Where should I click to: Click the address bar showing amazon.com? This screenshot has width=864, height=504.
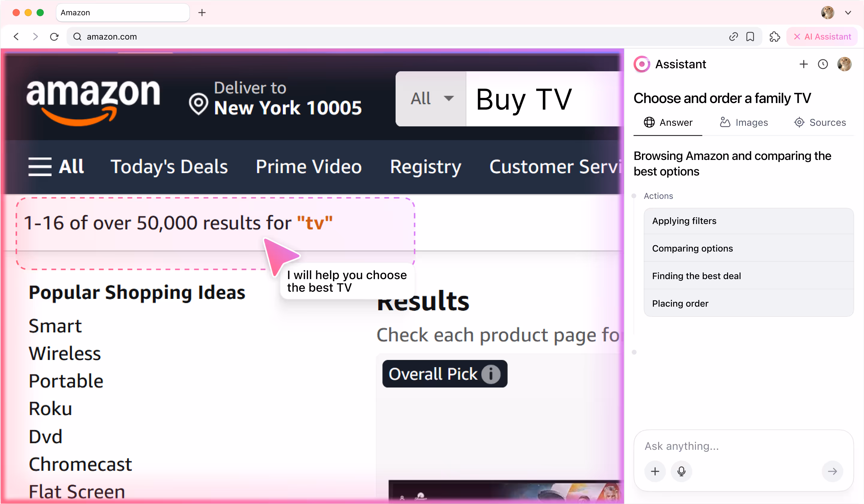tap(414, 37)
